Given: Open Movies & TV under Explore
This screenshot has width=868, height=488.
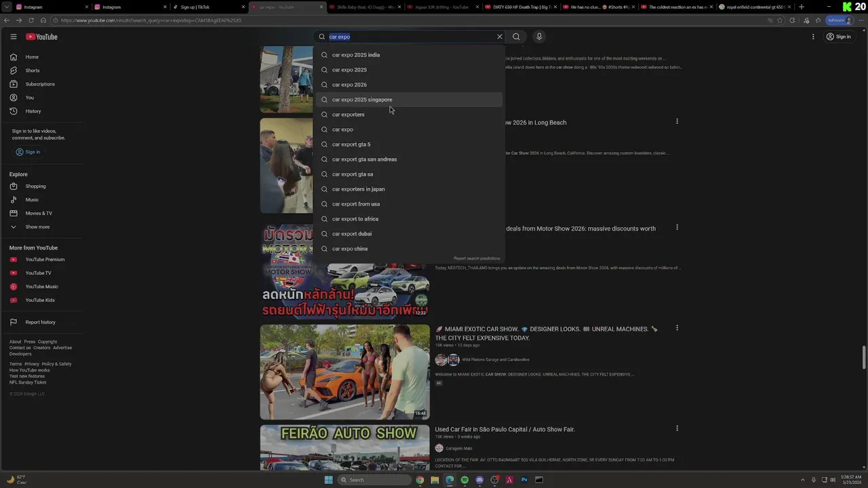Looking at the screenshot, I should tap(41, 213).
